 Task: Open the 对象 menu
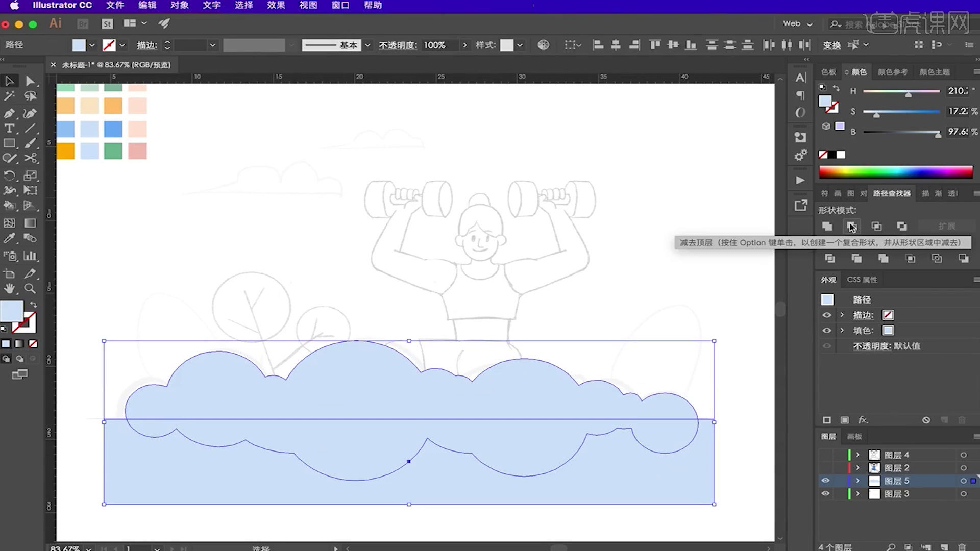coord(179,5)
